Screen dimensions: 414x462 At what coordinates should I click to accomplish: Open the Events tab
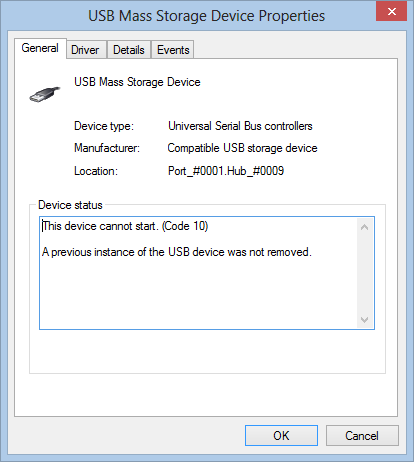click(173, 50)
